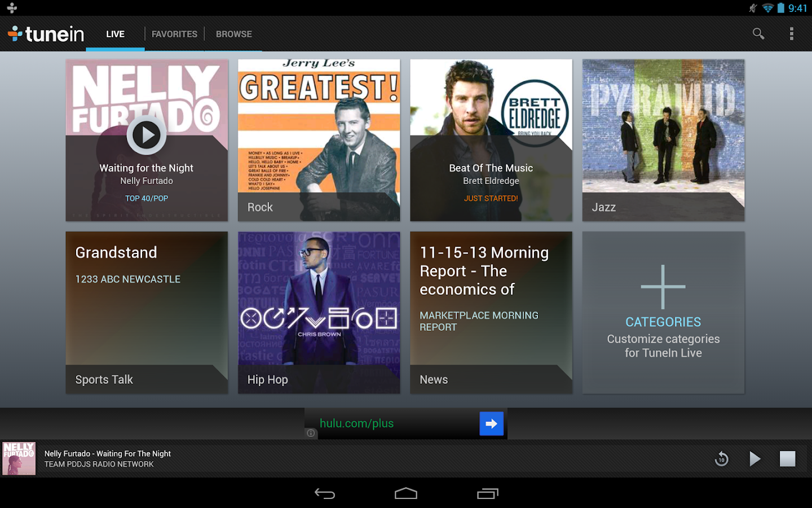Tap the Android back navigation icon
Screen dimensions: 812x508
(x=324, y=493)
